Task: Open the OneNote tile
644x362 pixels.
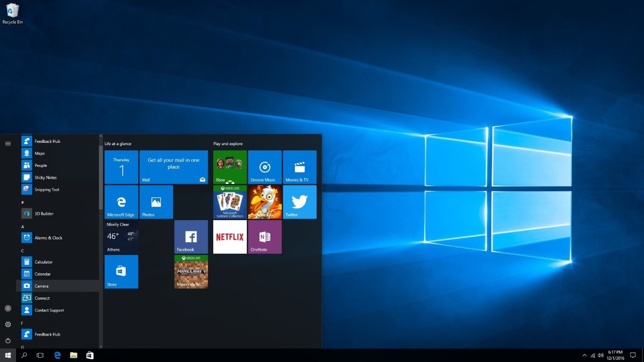Action: (265, 237)
